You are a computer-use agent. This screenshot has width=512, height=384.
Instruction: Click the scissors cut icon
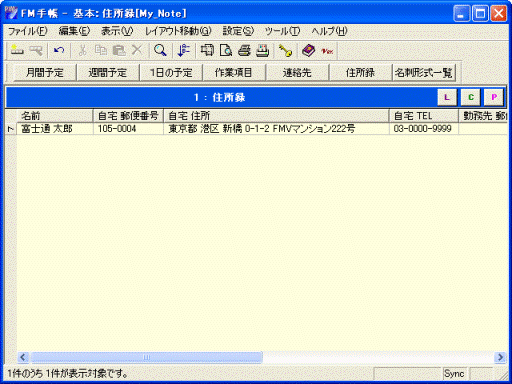tap(82, 50)
